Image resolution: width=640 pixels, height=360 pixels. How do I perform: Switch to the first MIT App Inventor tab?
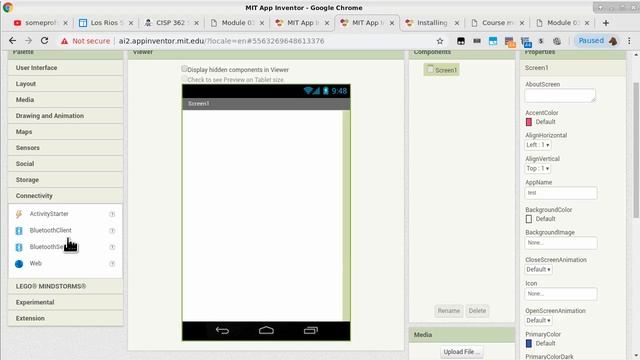click(x=301, y=23)
